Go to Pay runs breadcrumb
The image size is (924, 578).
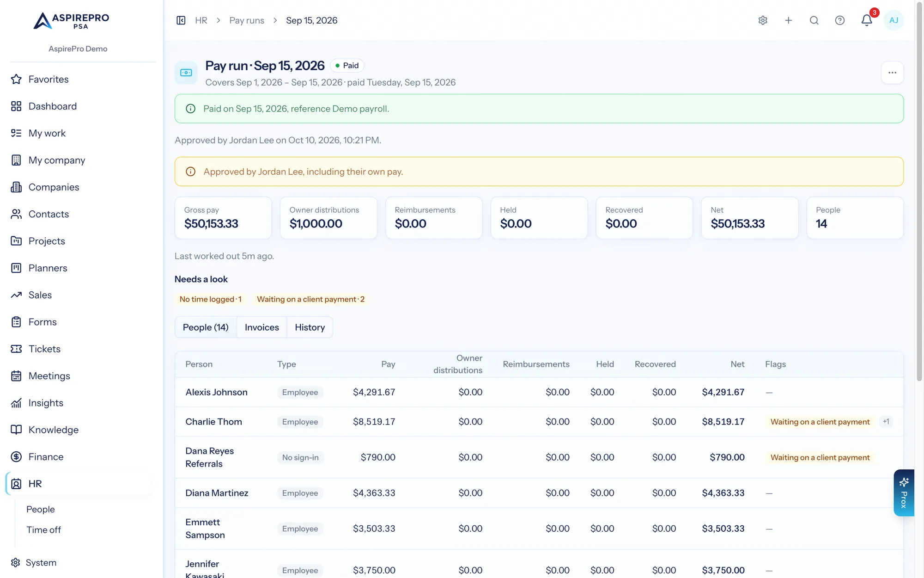point(247,20)
